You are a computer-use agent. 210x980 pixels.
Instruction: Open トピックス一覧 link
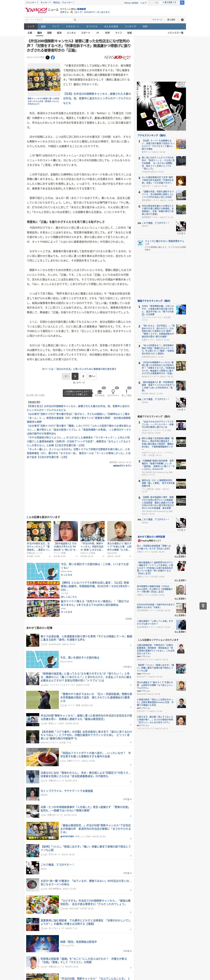[x=175, y=33]
